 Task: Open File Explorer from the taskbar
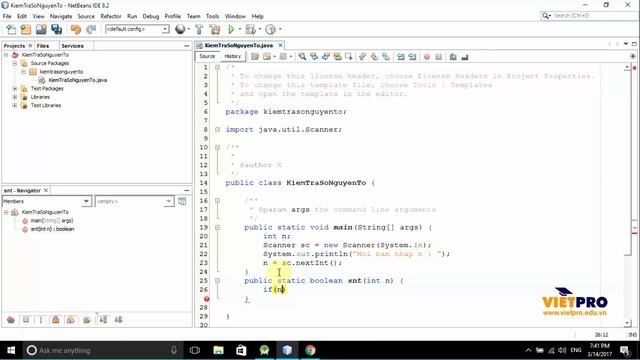[x=218, y=350]
